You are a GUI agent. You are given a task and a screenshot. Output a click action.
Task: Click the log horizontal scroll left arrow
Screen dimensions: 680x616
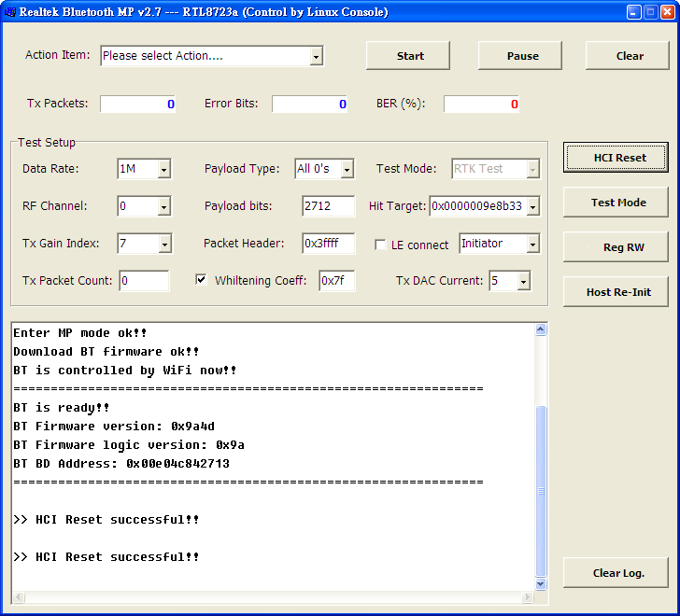click(19, 597)
